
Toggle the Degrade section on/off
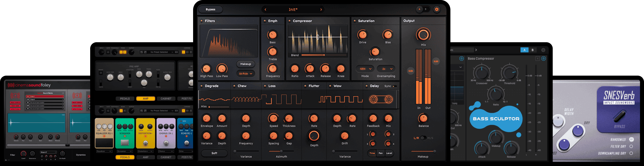click(x=201, y=86)
